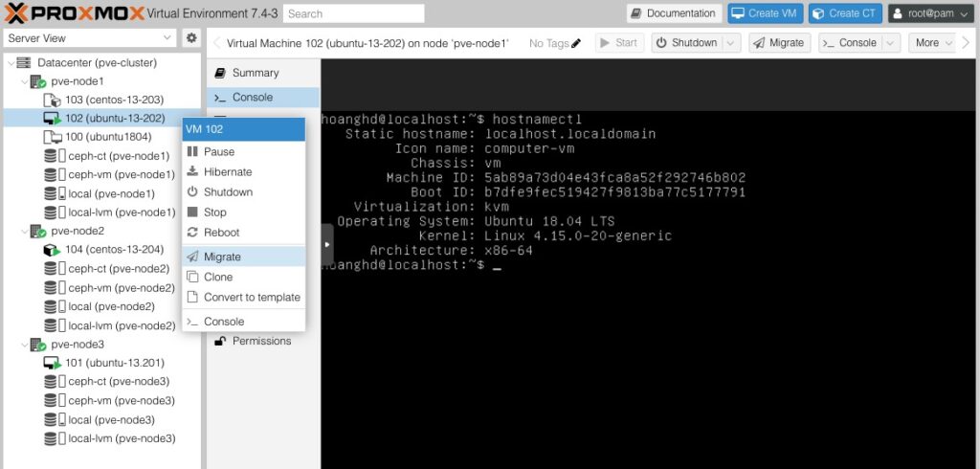The height and width of the screenshot is (469, 980).
Task: Click the Create VM button
Action: click(x=765, y=13)
